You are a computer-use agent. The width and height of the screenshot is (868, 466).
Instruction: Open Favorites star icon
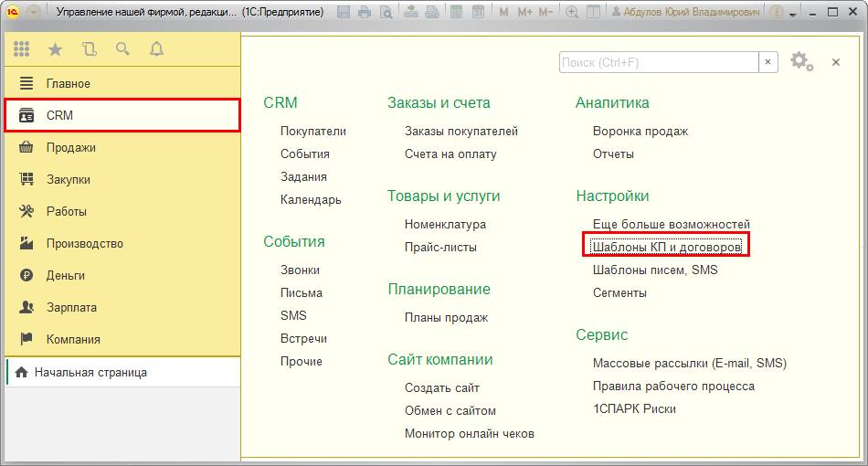click(x=55, y=50)
